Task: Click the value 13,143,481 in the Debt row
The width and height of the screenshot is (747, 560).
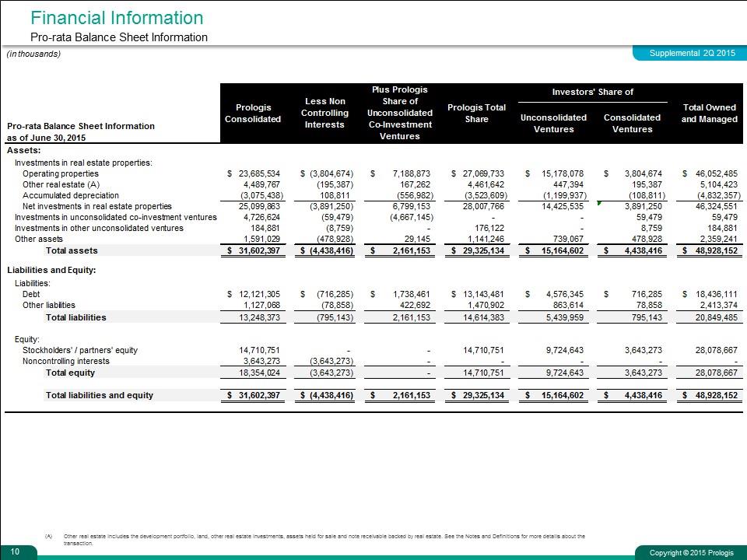Action: [483, 294]
